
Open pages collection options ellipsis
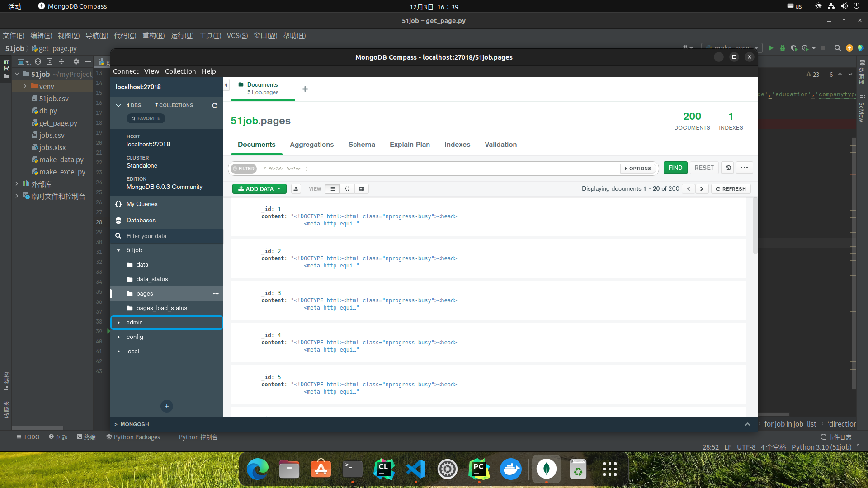coord(216,294)
